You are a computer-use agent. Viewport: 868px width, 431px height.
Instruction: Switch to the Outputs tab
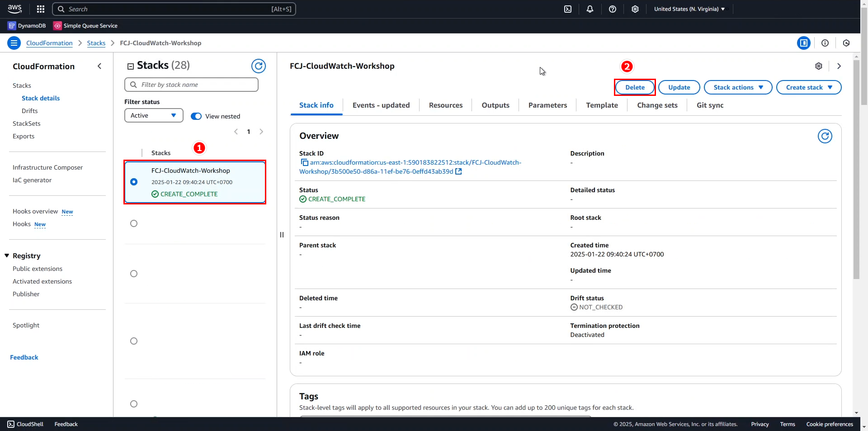coord(495,105)
